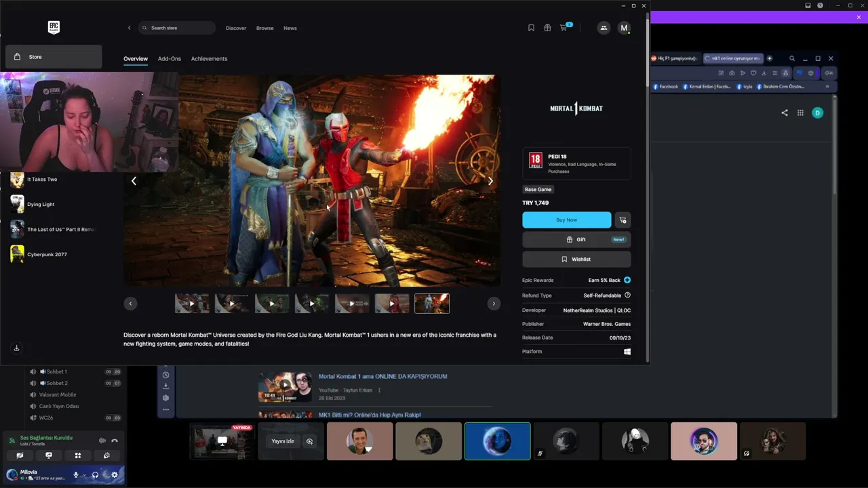The height and width of the screenshot is (488, 868).
Task: Open Epic downloads icon in sidebar
Action: click(16, 348)
